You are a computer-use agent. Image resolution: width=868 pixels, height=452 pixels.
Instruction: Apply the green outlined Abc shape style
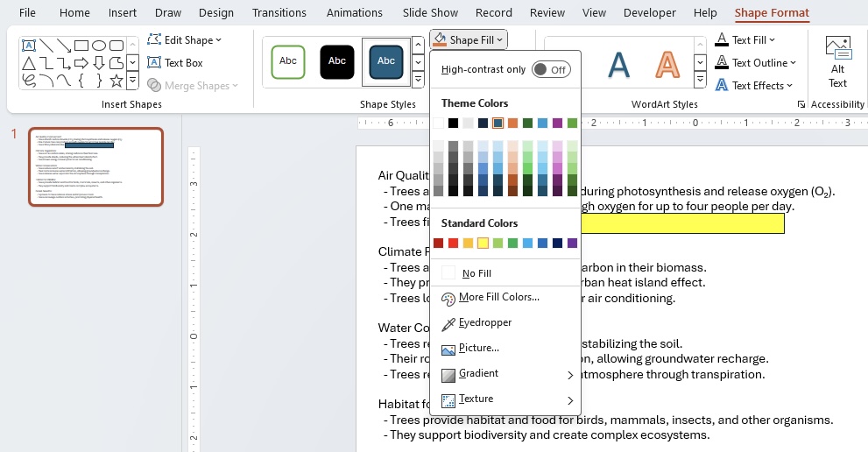coord(288,61)
